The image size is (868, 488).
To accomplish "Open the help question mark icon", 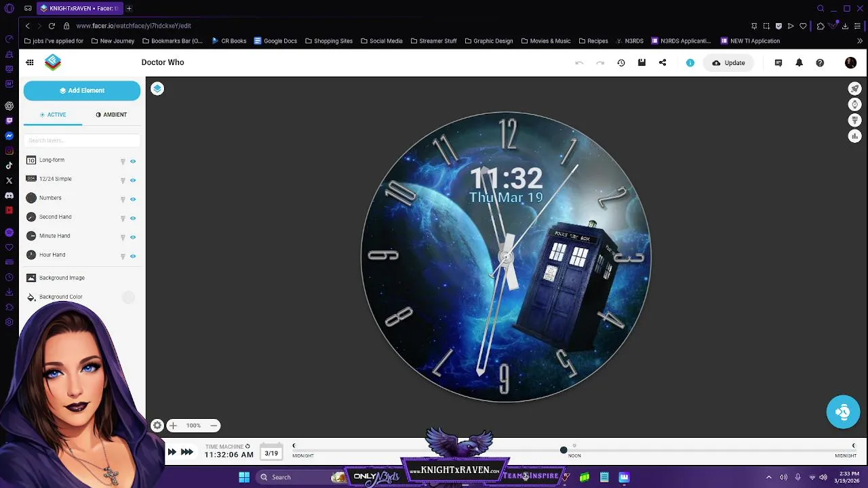I will (820, 63).
